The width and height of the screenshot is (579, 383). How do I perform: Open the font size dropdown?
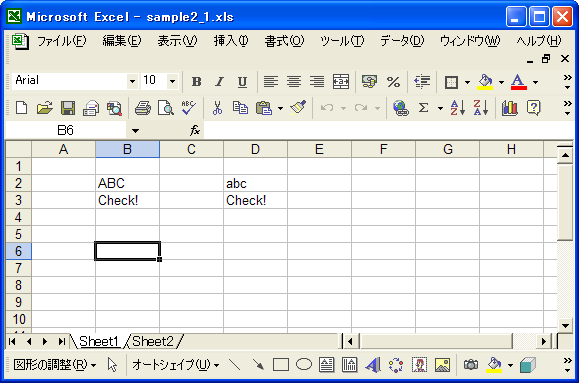(x=172, y=81)
